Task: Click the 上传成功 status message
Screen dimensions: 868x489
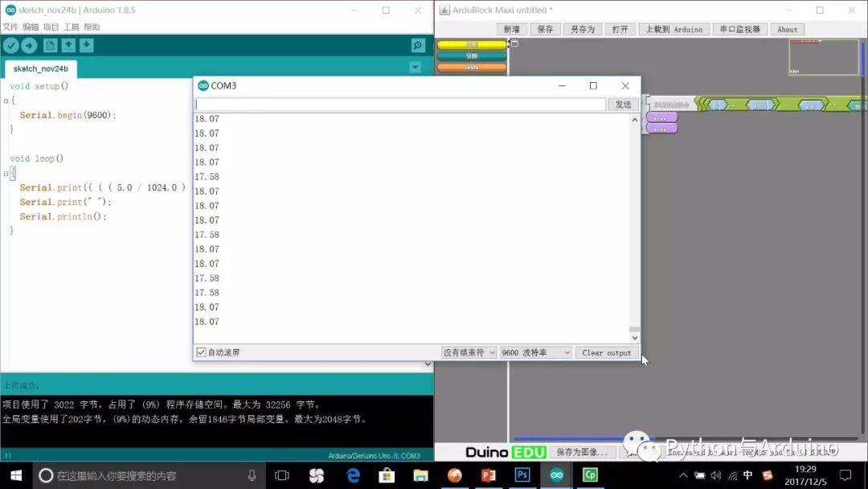Action: pos(22,385)
